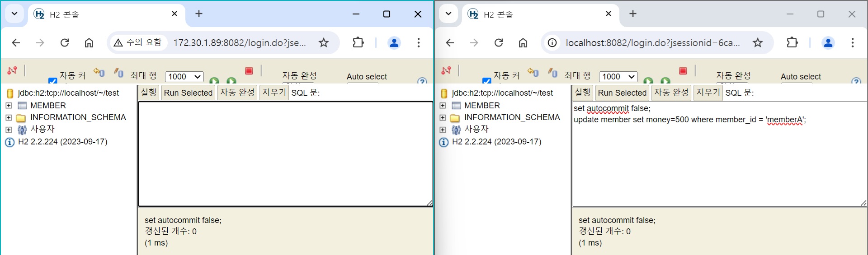The image size is (868, 255).
Task: Open the 최대 행 1000 dropdown in the right window
Action: coord(618,77)
